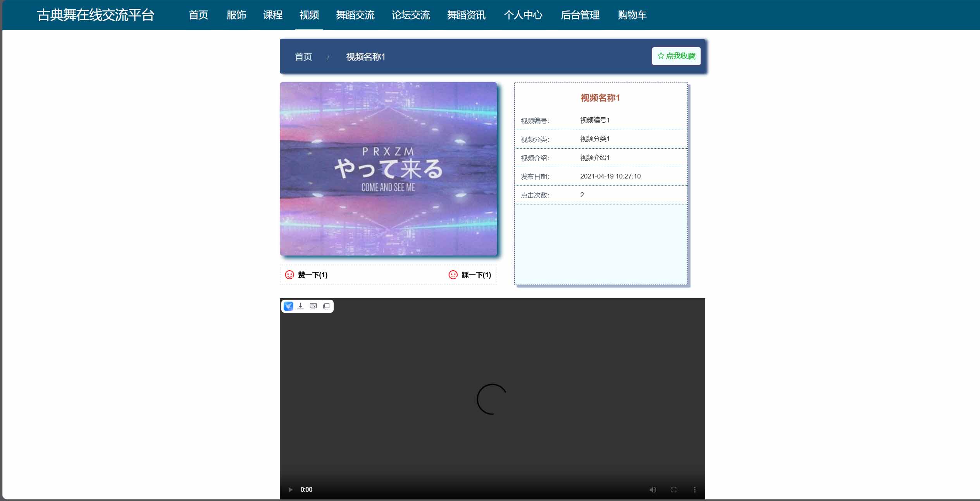Open picture-in-picture with the overlay squares icon
The height and width of the screenshot is (501, 980).
[x=326, y=306]
